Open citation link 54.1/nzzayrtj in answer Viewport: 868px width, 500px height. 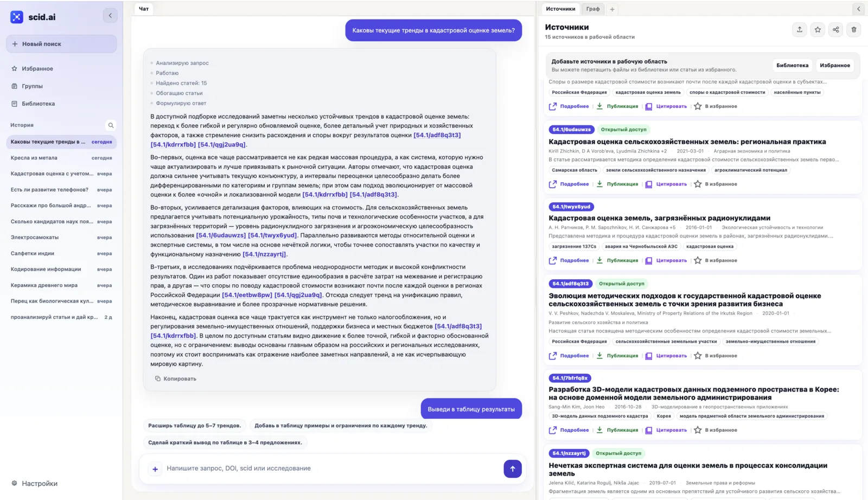(x=264, y=254)
